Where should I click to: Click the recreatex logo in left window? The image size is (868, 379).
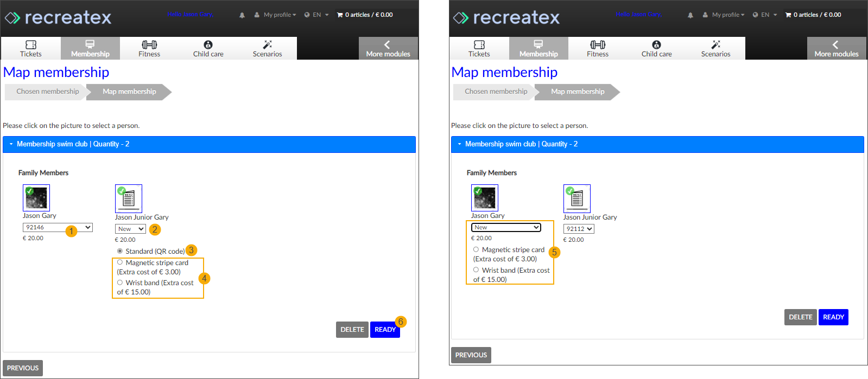[x=58, y=17]
